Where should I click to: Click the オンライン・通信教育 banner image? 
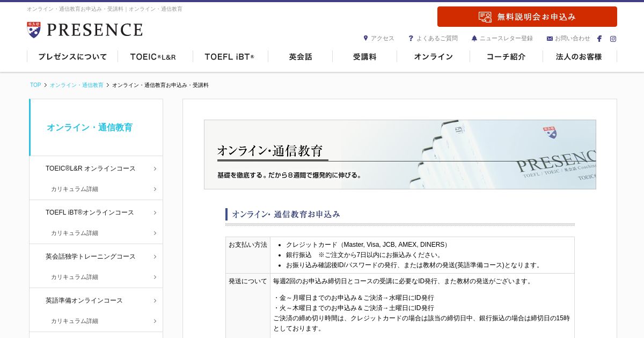400,155
